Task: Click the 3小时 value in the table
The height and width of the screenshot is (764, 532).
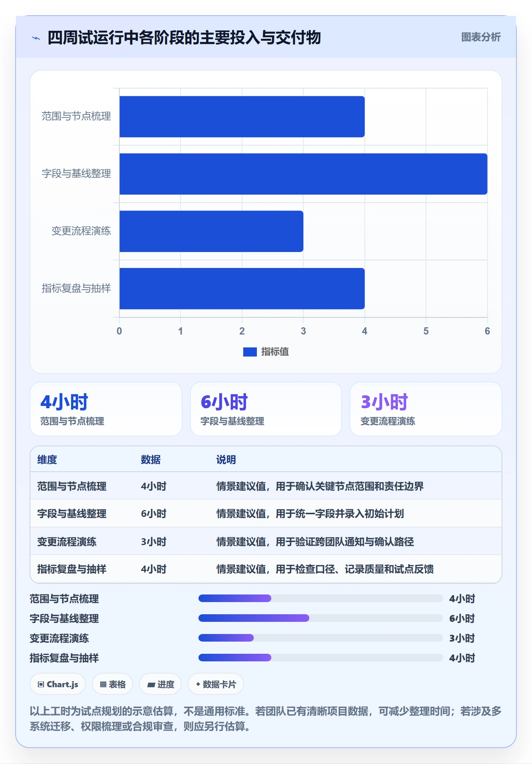Action: tap(154, 542)
